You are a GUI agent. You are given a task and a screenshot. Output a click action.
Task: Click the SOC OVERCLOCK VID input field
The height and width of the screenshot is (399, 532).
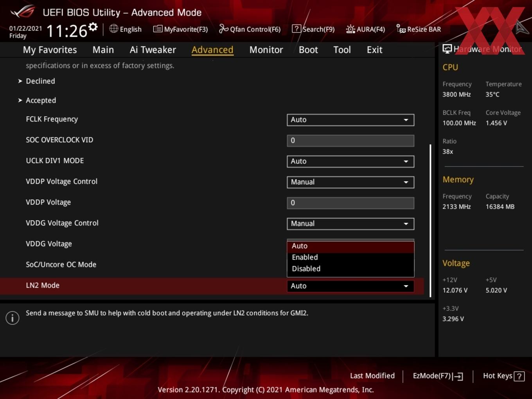[350, 140]
